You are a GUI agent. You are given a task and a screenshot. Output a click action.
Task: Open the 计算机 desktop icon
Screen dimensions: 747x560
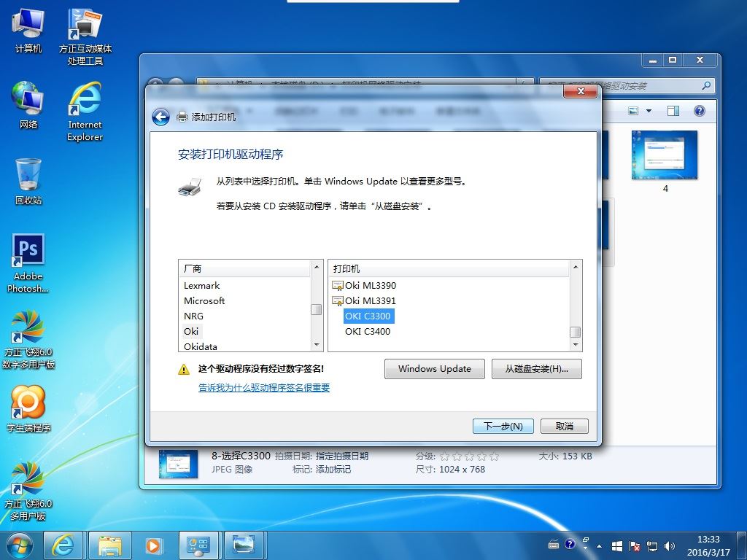coord(28,31)
